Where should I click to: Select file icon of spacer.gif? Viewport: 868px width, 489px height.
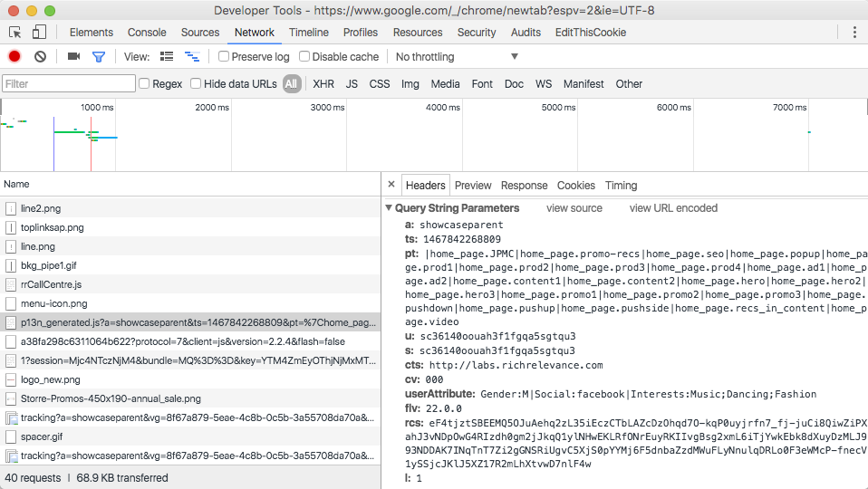coord(11,436)
